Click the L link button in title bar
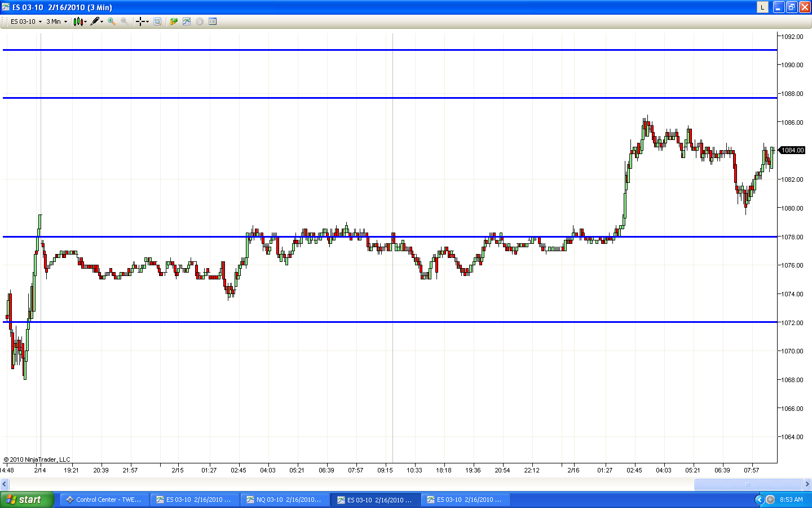 tap(762, 7)
